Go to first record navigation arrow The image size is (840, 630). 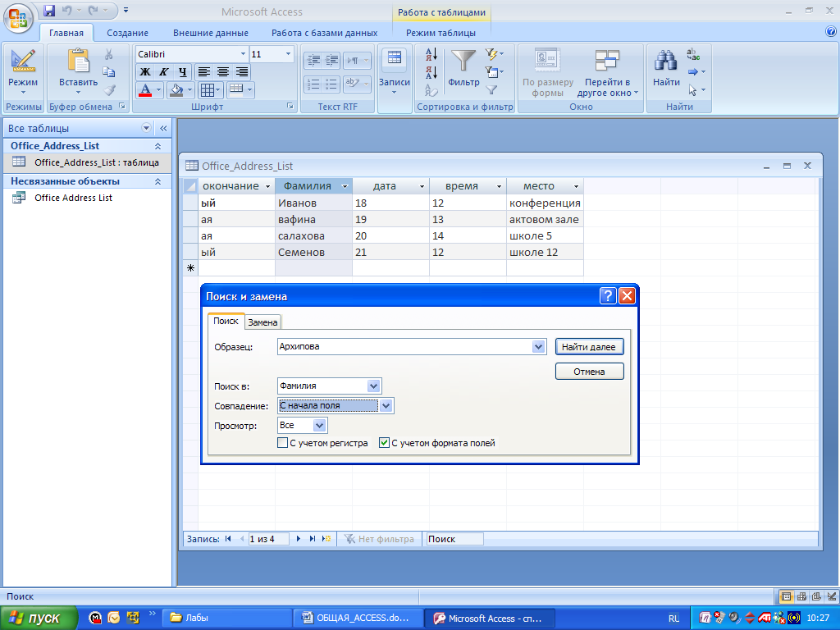228,539
